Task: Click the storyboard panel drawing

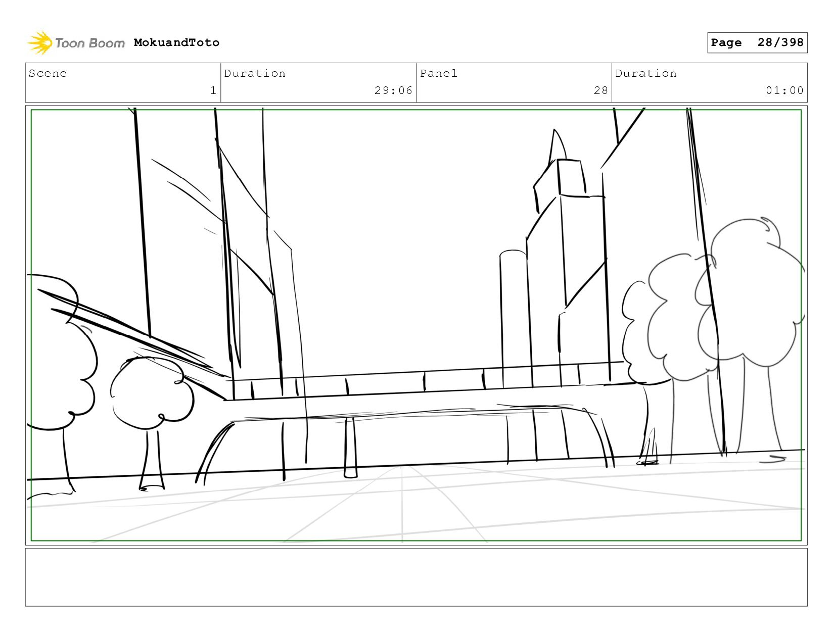Action: click(416, 325)
